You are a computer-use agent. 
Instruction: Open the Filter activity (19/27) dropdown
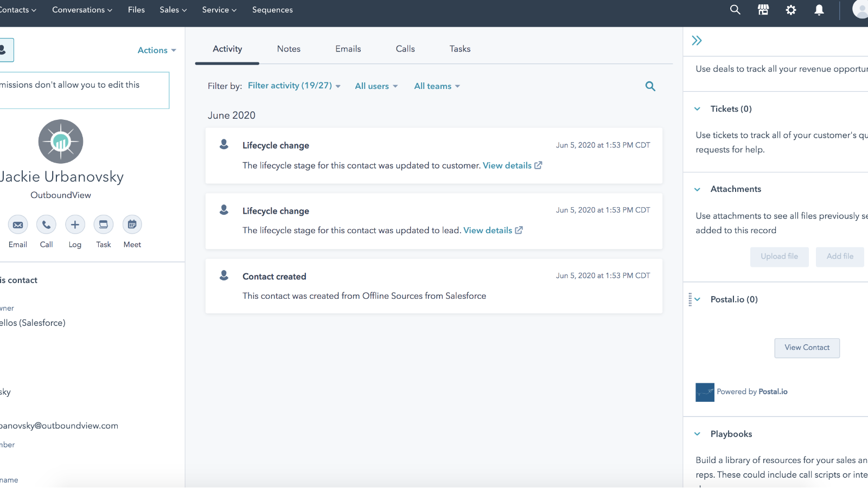pyautogui.click(x=293, y=86)
